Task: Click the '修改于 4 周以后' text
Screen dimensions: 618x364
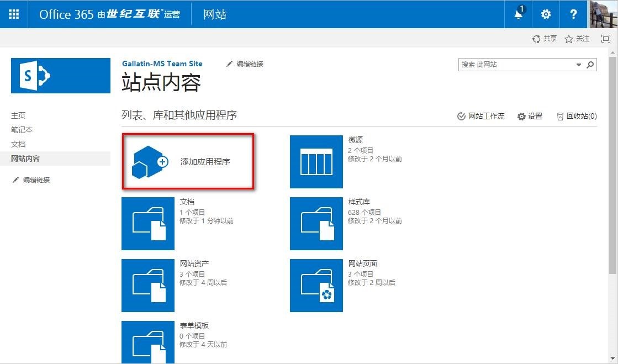Action: [203, 283]
